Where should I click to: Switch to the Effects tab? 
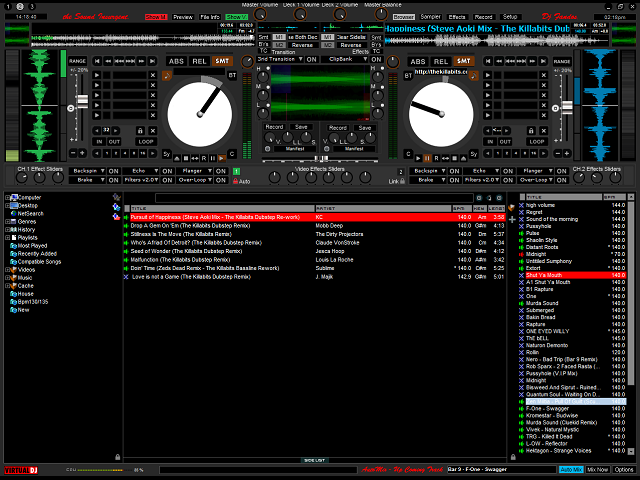tap(457, 17)
